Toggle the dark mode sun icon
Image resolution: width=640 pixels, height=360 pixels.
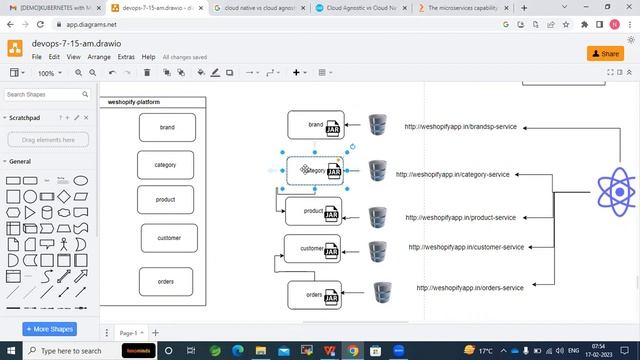tap(631, 40)
